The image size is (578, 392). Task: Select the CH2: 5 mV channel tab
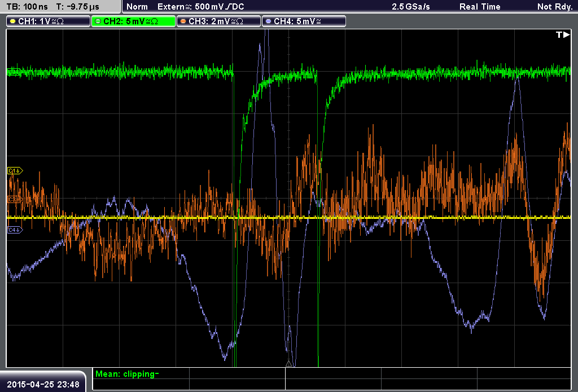point(133,21)
